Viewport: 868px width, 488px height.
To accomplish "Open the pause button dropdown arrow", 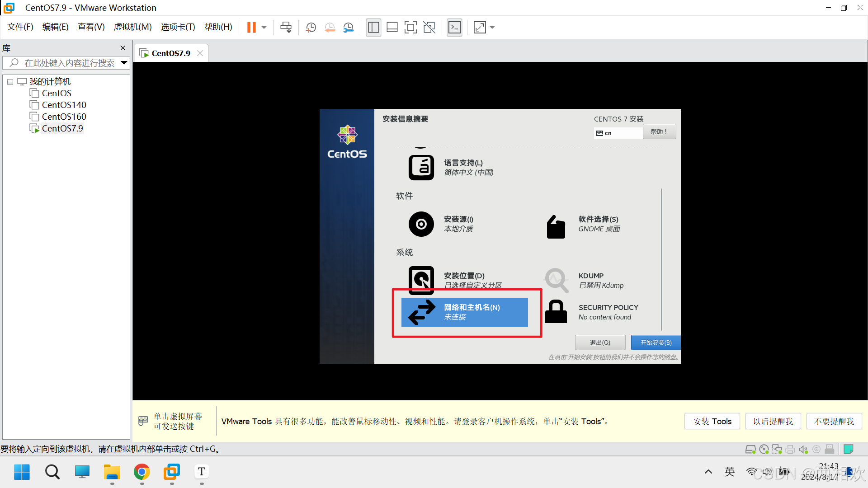I will click(x=264, y=28).
